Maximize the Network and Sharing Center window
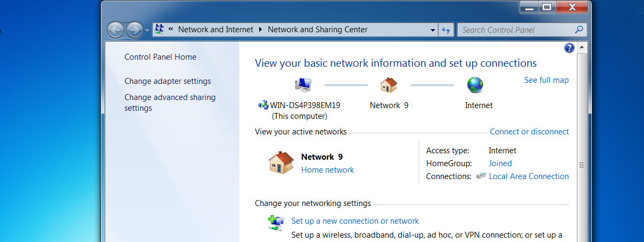Viewport: 644px width, 242px height. click(x=546, y=8)
